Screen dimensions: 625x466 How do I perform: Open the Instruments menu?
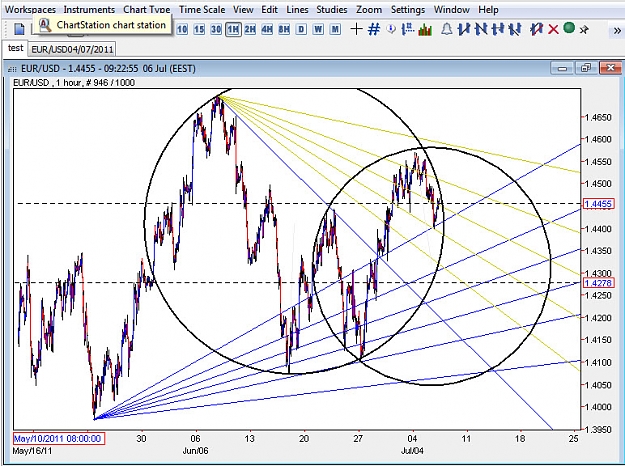coord(89,9)
